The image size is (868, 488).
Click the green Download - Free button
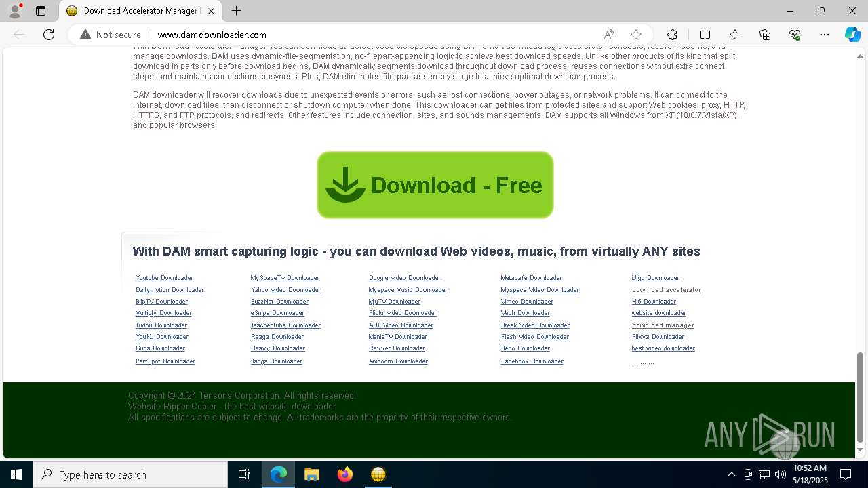coord(435,185)
